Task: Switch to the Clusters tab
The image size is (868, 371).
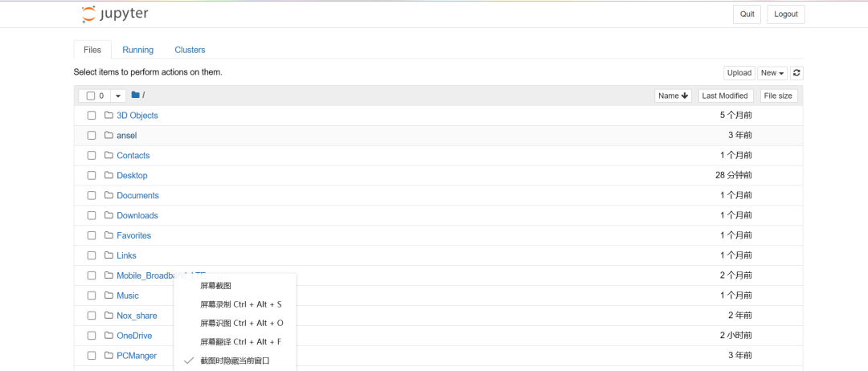Action: pyautogui.click(x=190, y=50)
